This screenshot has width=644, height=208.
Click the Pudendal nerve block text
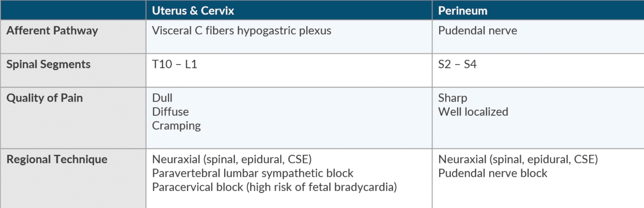pyautogui.click(x=492, y=173)
